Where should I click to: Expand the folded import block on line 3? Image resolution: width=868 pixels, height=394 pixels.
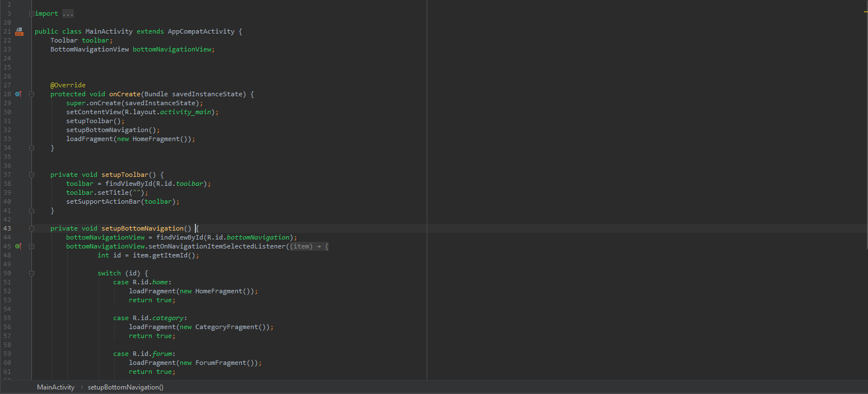tap(31, 13)
